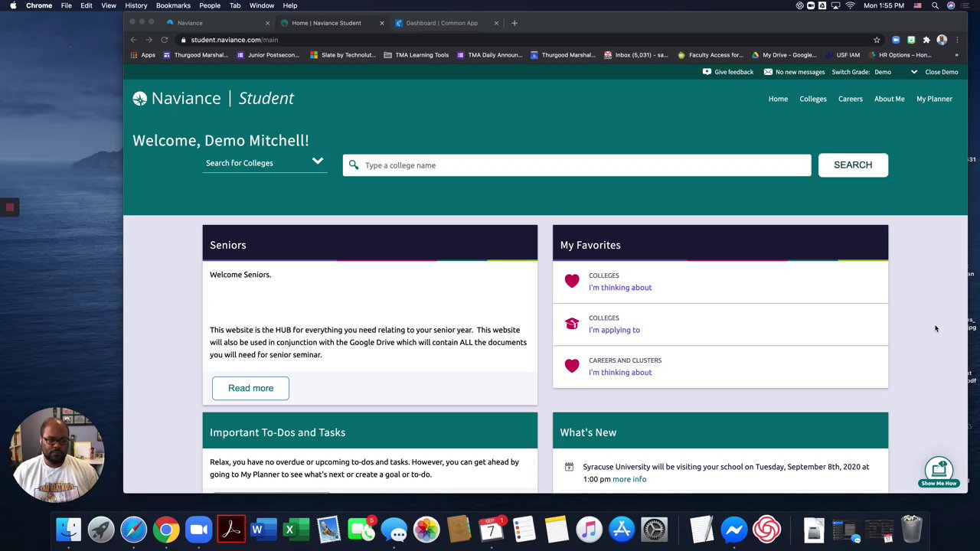Open the Wi-Fi menu bar icon
This screenshot has width=980, height=551.
[849, 5]
